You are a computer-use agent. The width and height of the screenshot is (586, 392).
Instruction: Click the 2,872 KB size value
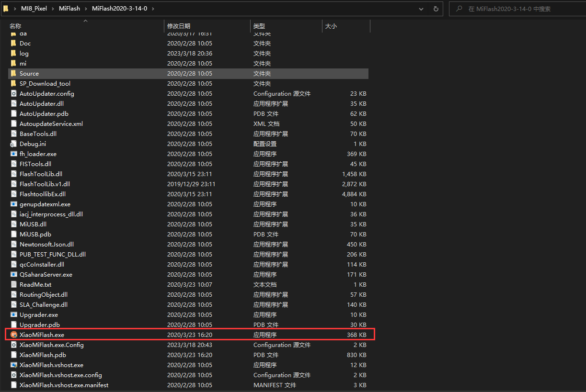click(354, 184)
